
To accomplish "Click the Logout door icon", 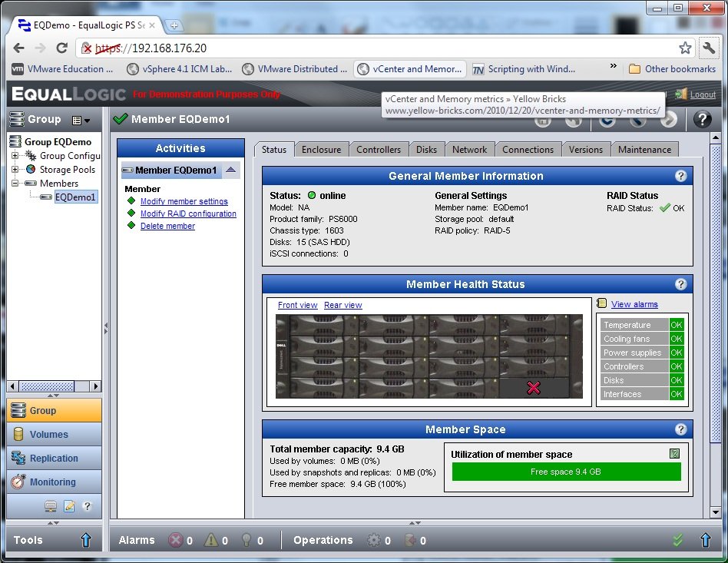I will (x=681, y=94).
